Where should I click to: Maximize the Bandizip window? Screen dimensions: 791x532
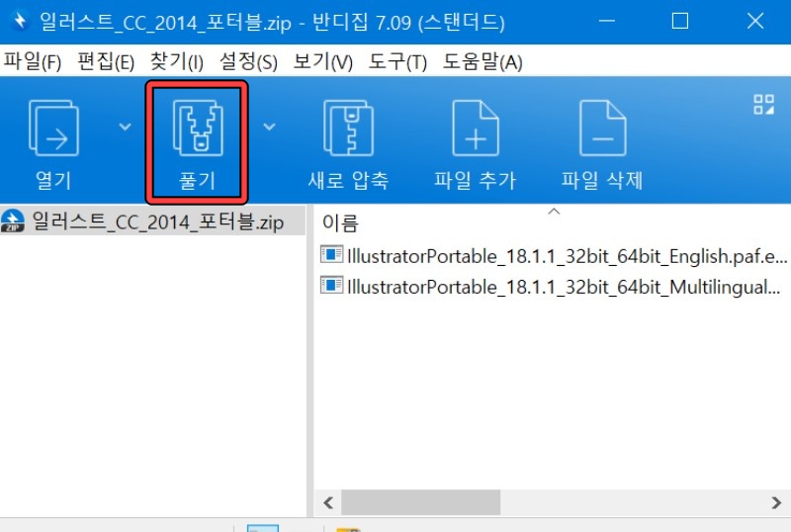coord(680,21)
